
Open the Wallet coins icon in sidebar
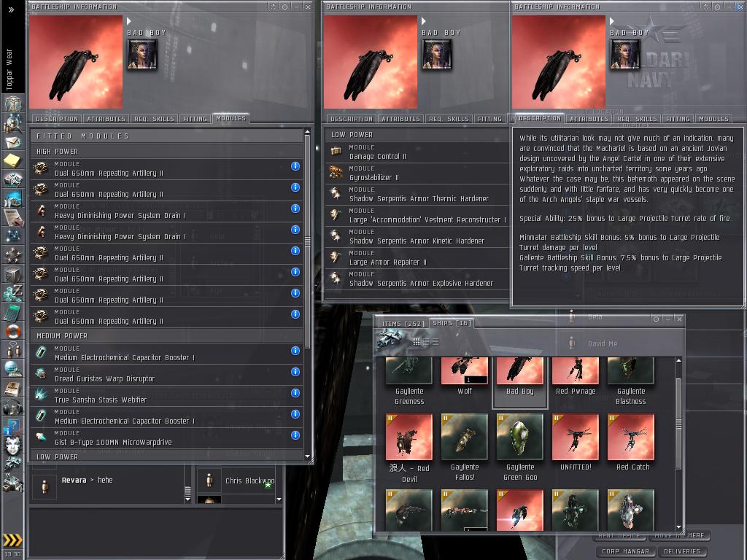click(13, 293)
